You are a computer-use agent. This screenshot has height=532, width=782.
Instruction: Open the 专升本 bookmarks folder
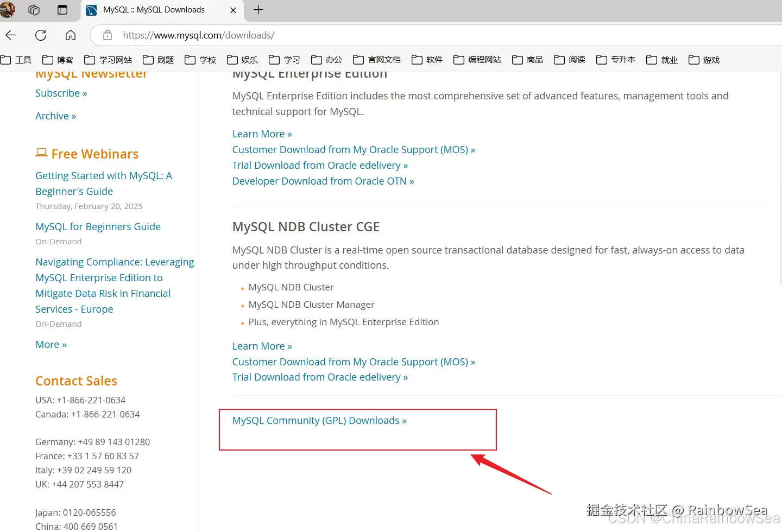tap(616, 60)
